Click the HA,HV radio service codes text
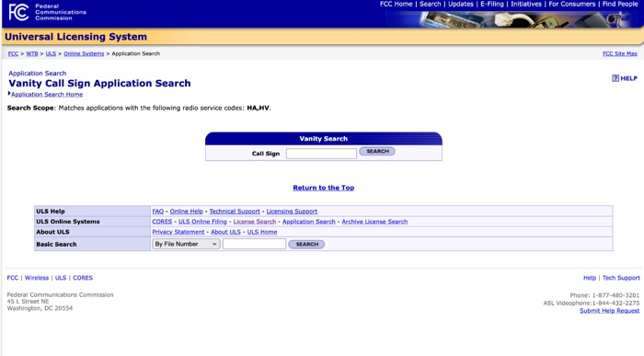The width and height of the screenshot is (644, 356). [258, 108]
